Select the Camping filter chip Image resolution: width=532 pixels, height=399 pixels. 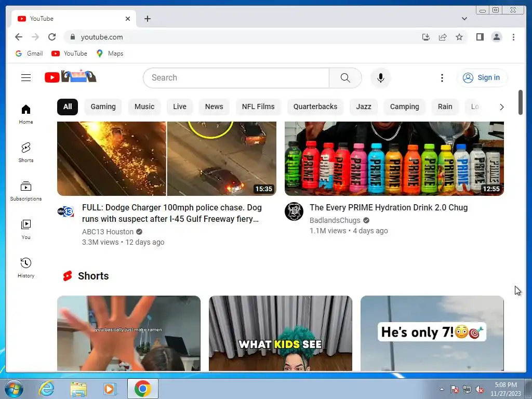(404, 107)
